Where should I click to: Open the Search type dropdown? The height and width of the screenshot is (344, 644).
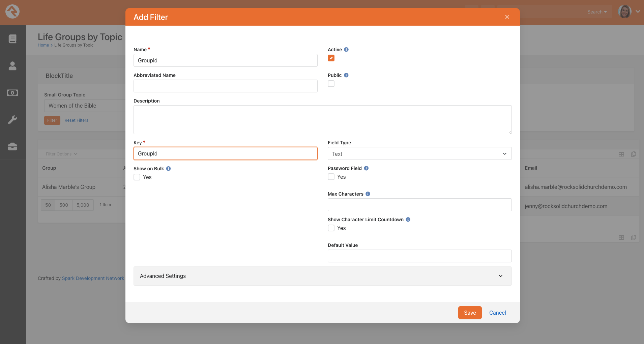point(597,12)
